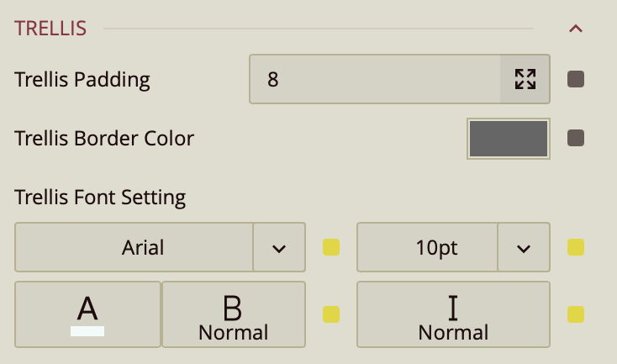Image resolution: width=617 pixels, height=364 pixels.
Task: Open the Arial font family dropdown arrow
Action: tap(279, 247)
